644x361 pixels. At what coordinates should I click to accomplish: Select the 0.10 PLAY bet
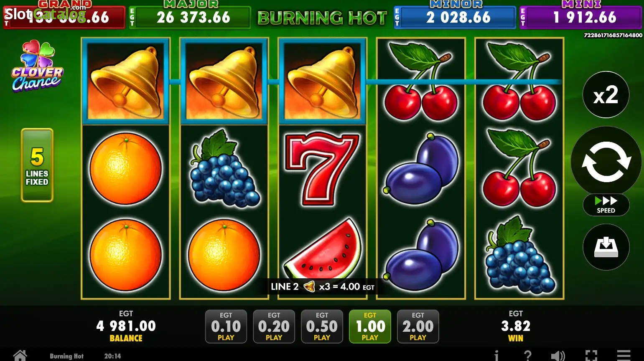point(226,326)
